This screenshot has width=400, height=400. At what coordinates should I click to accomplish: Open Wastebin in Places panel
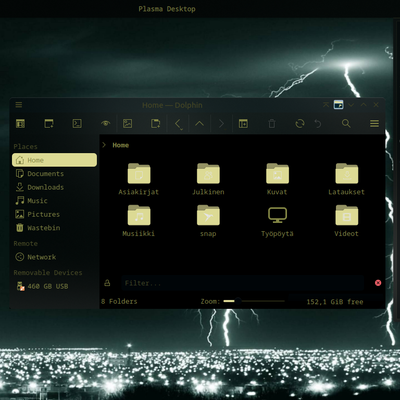point(54,228)
